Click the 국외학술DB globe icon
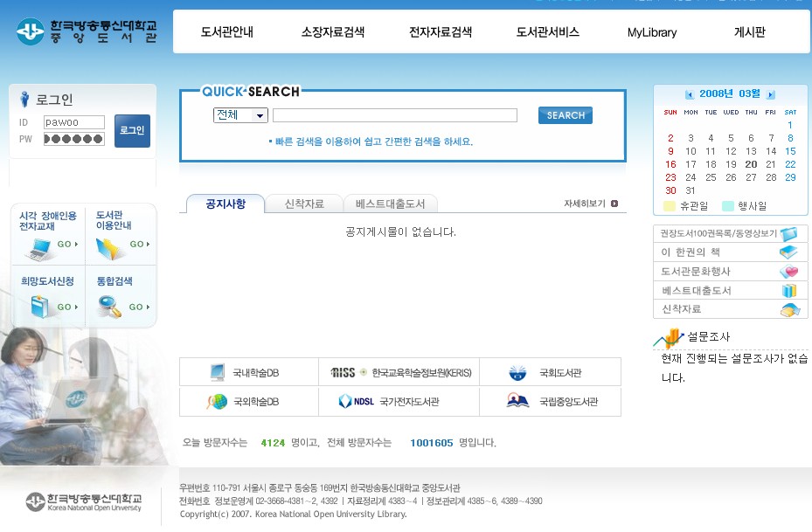Viewport: 812px width, 532px height. pos(217,402)
